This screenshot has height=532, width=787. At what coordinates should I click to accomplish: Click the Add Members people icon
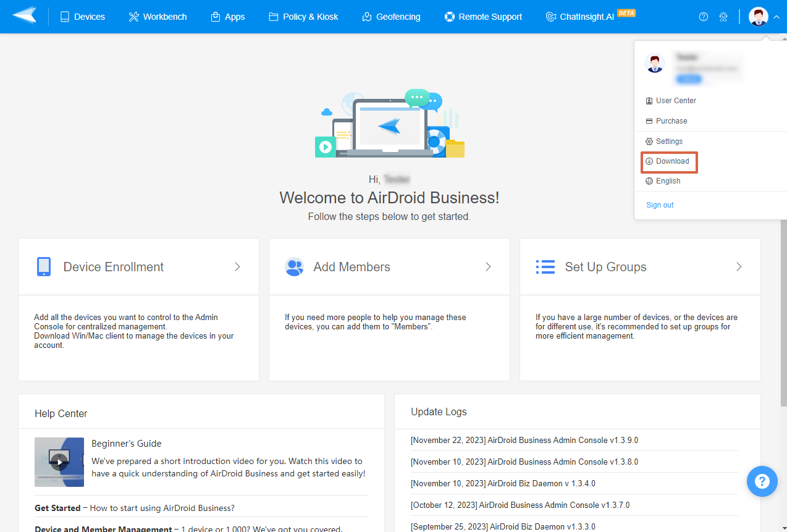click(295, 267)
